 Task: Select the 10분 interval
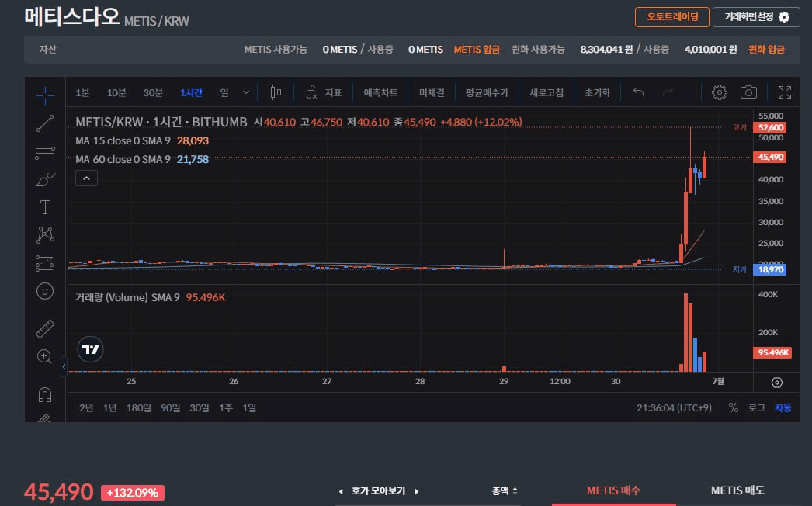pos(116,92)
